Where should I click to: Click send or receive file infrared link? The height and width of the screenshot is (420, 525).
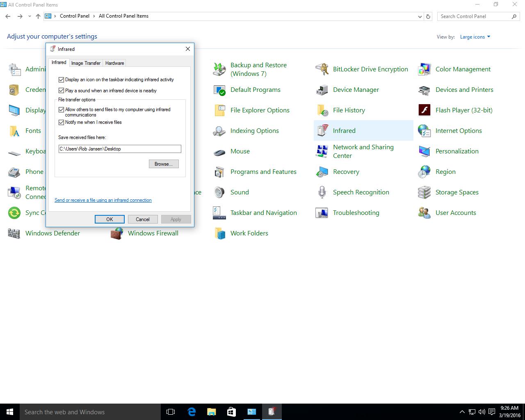click(x=103, y=200)
